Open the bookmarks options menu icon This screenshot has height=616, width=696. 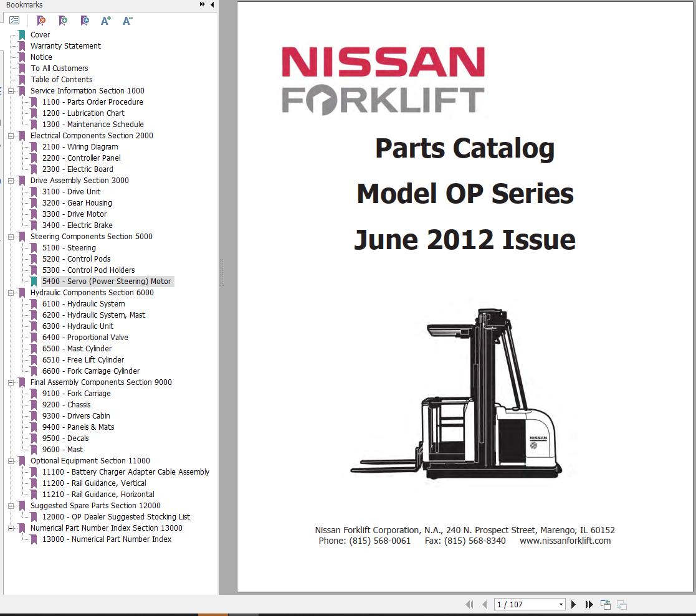click(14, 21)
